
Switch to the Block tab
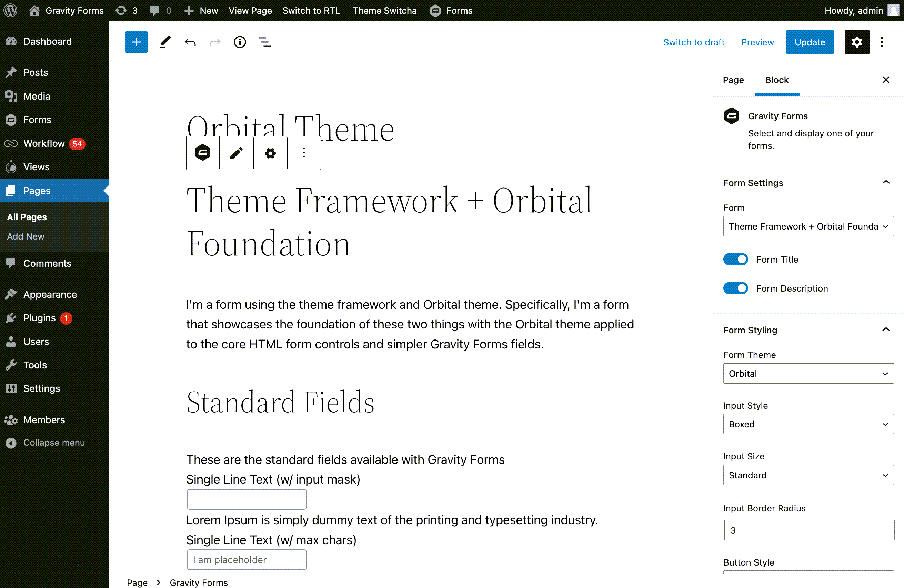(x=777, y=80)
